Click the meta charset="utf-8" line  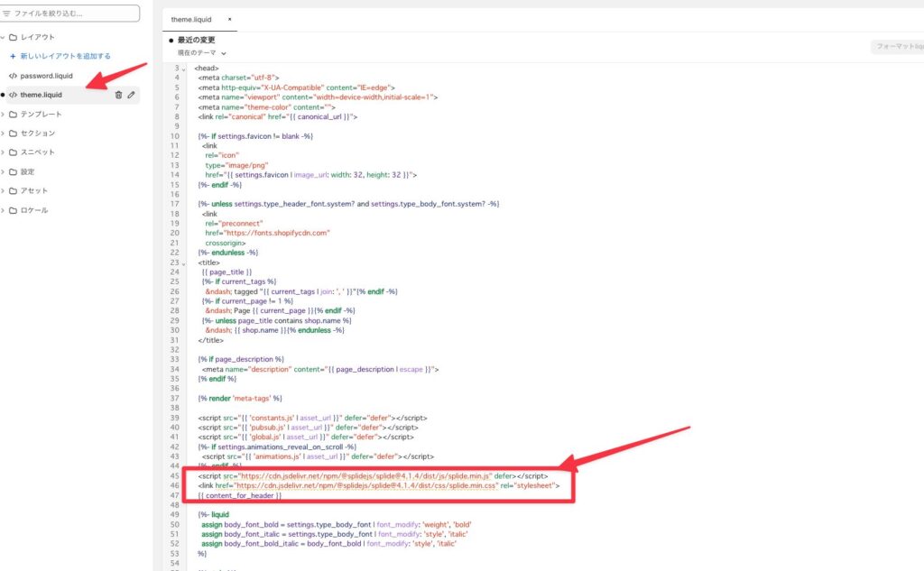(238, 78)
